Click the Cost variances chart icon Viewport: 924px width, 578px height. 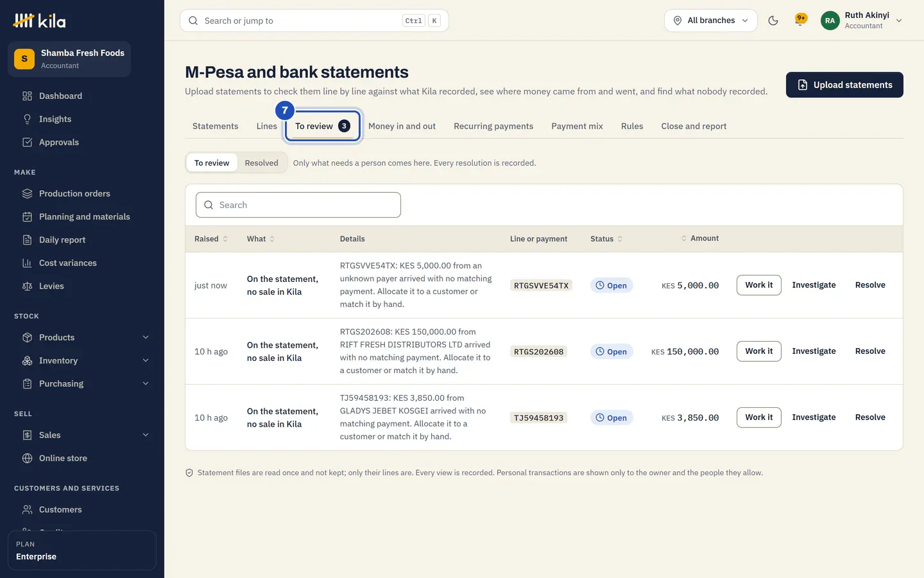[x=27, y=263]
